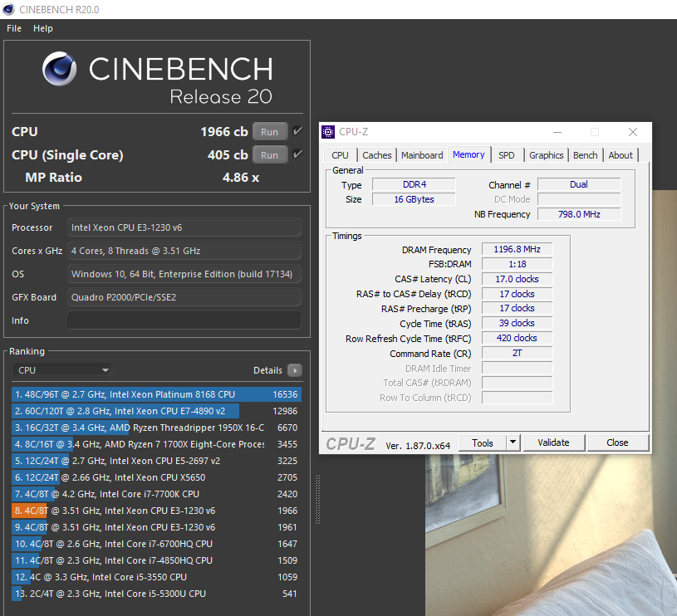Select ranking row Core i7-7700K
Screen dimensions: 677x616
(x=156, y=494)
